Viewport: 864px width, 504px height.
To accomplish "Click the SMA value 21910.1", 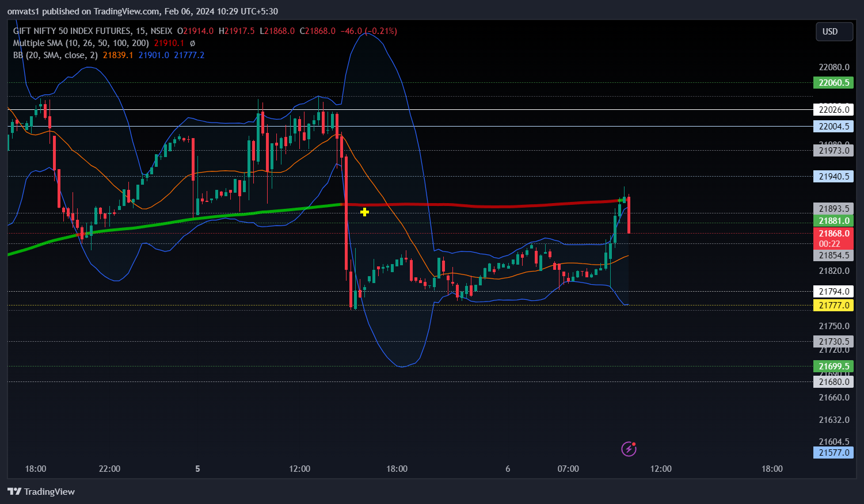I will pos(169,43).
